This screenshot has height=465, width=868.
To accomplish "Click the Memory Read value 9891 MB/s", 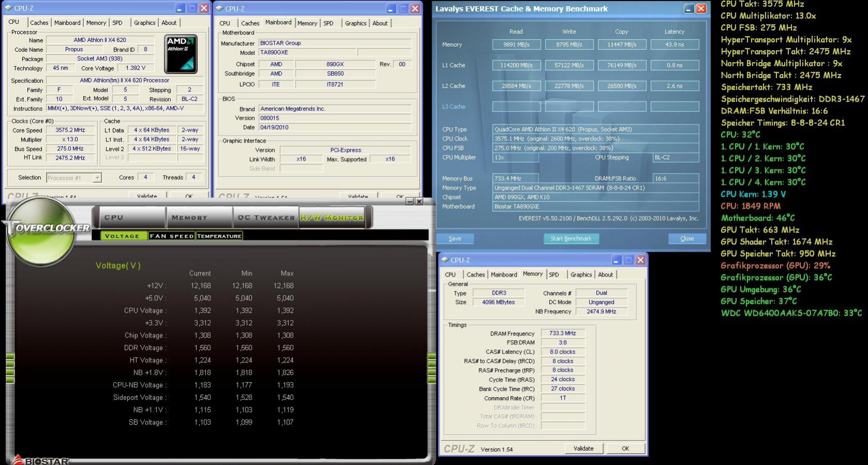I will [516, 45].
